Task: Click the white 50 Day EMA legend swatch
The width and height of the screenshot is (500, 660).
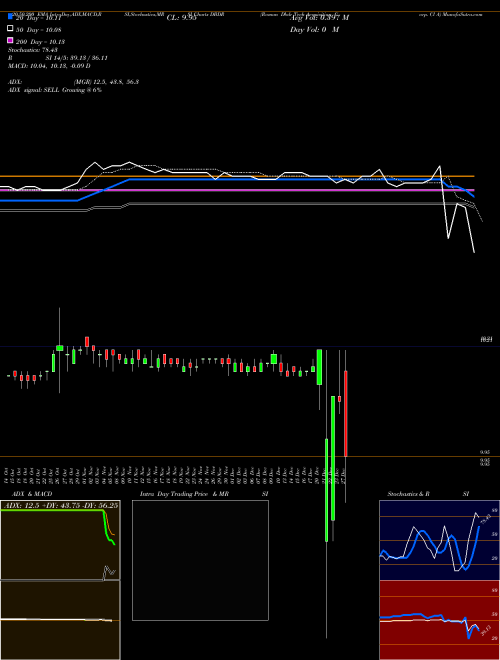Action: point(10,29)
